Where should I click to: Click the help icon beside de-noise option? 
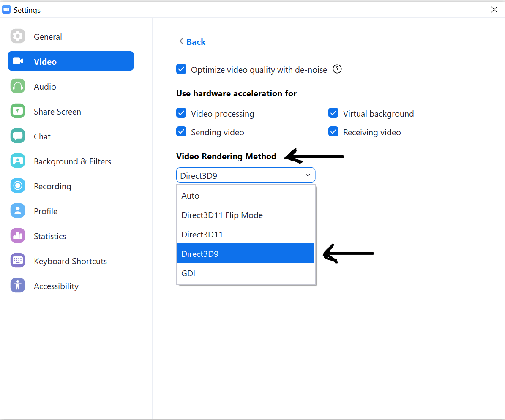coord(337,69)
